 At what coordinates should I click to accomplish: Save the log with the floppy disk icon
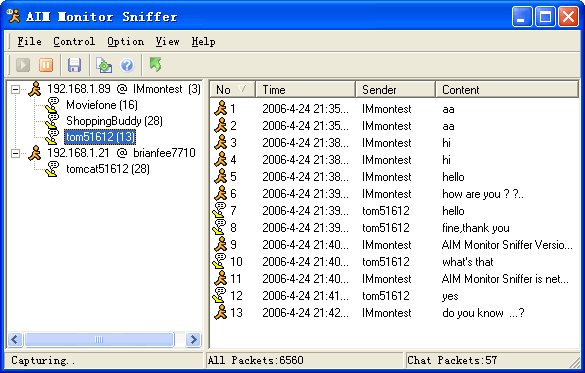coord(75,65)
